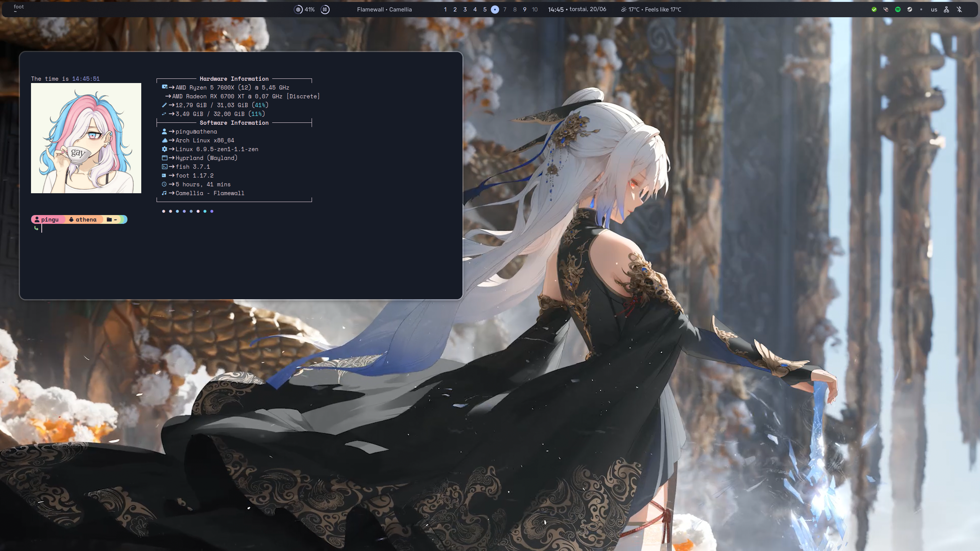
Task: Click the 3,49 GiB / 32,00 GiB line
Action: click(220, 114)
